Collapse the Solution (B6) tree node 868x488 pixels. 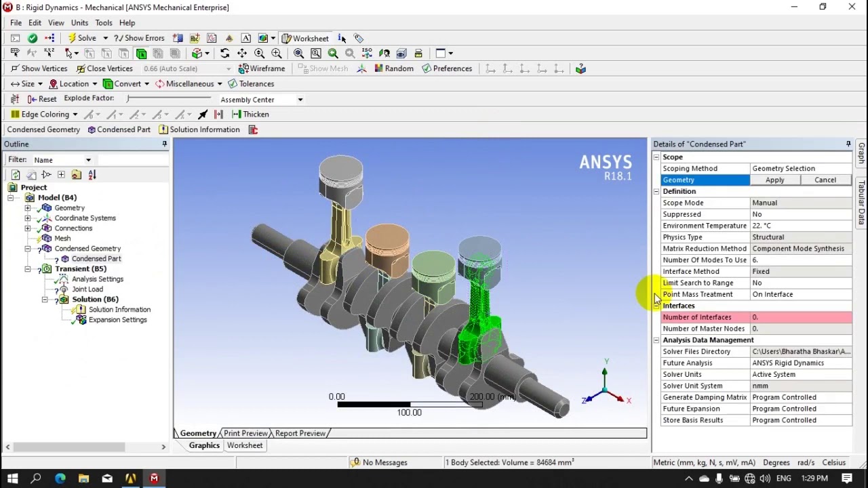click(x=45, y=300)
